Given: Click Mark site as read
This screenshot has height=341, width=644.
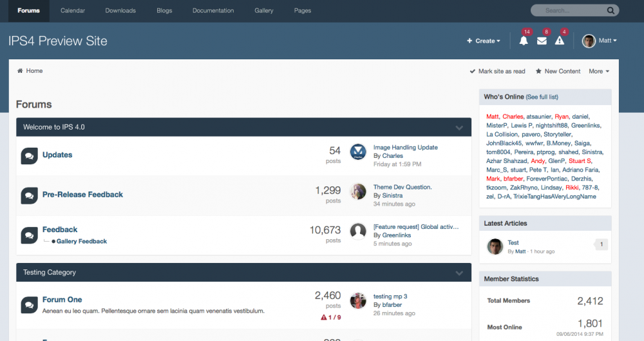Looking at the screenshot, I should tap(502, 71).
